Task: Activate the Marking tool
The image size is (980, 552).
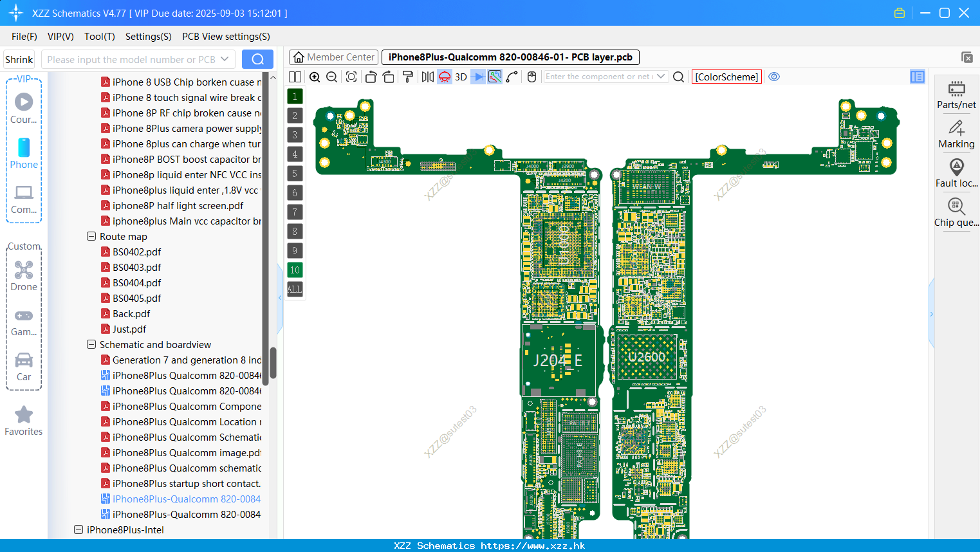Action: click(956, 134)
